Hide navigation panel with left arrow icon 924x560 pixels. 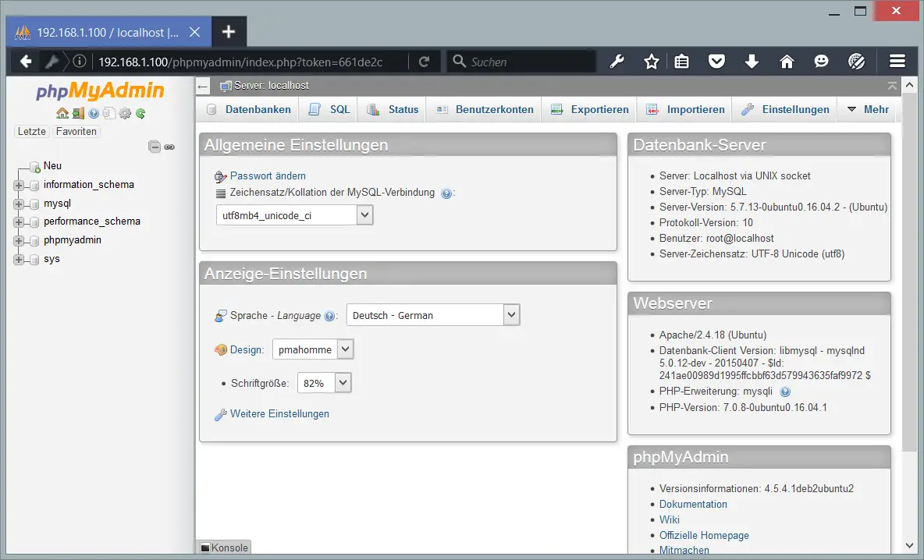203,86
